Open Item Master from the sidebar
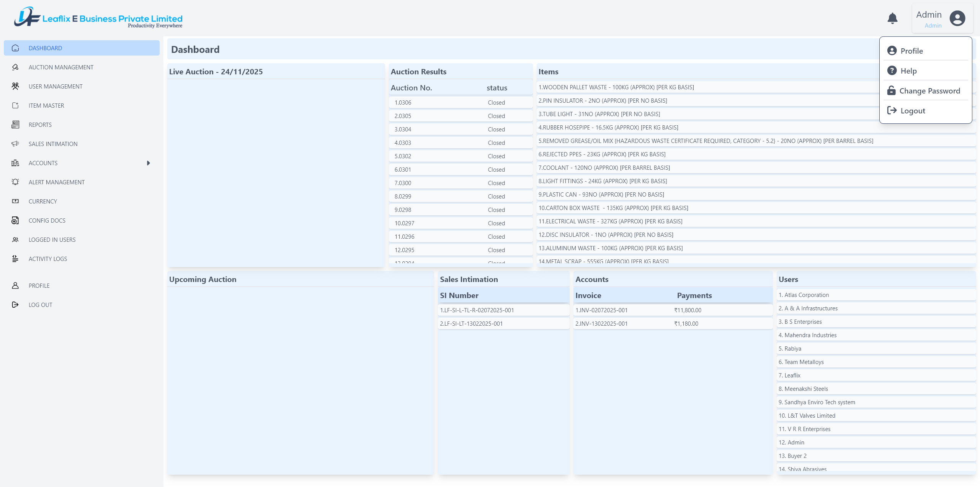The image size is (980, 487). pos(15,105)
